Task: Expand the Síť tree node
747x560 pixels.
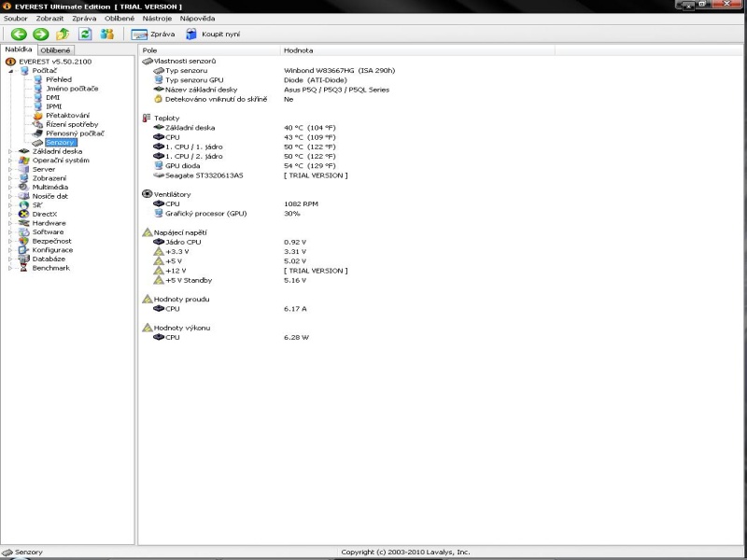Action: 10,205
